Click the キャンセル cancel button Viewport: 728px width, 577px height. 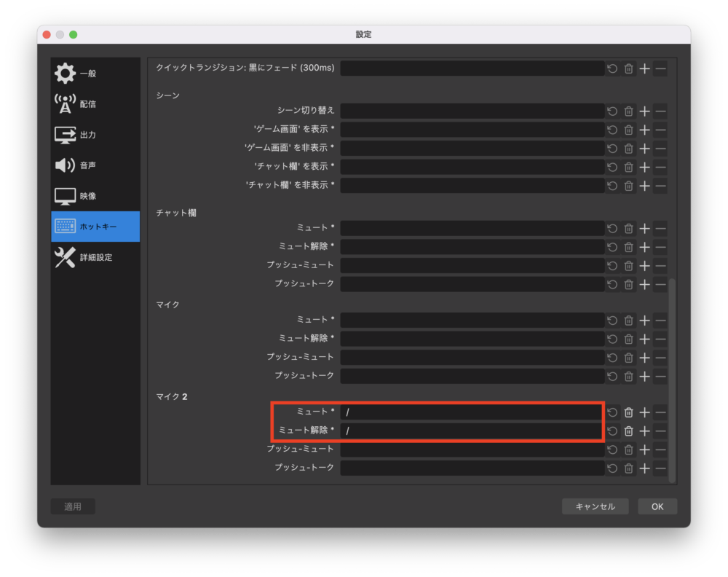click(596, 506)
